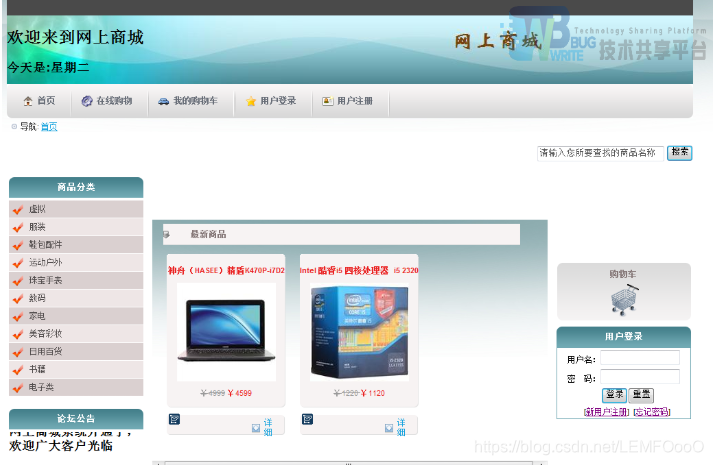Click the 搜索 search button
Image resolution: width=713 pixels, height=465 pixels.
[679, 153]
